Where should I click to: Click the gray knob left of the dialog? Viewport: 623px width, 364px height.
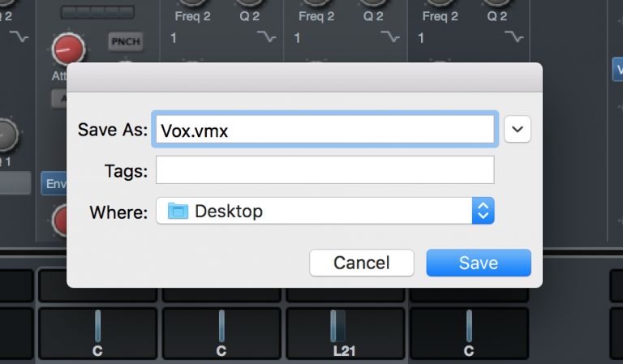[6, 135]
